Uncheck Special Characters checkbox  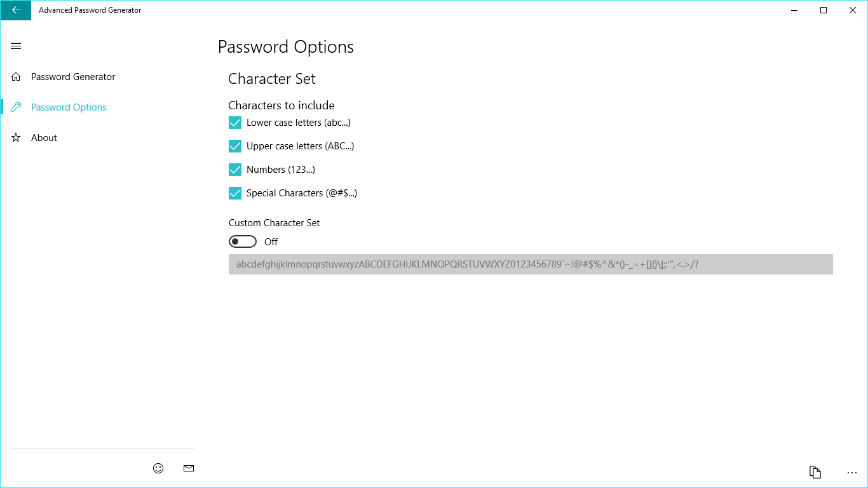point(235,193)
